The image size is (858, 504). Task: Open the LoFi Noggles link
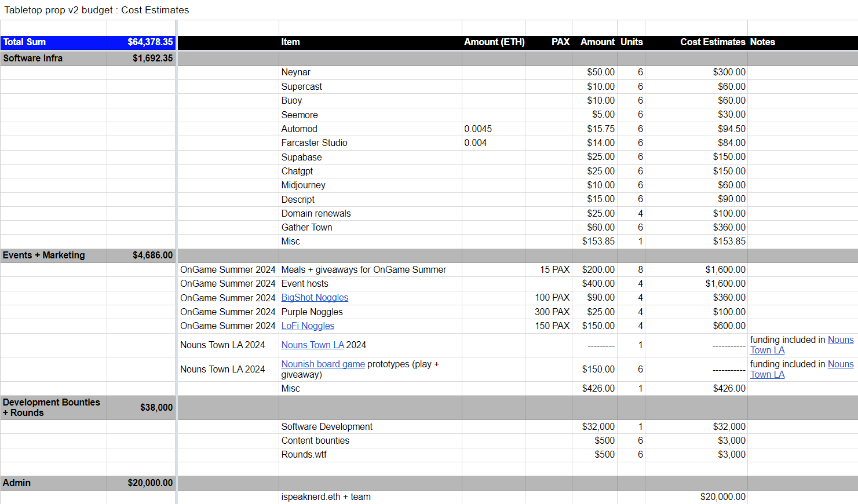tap(308, 326)
